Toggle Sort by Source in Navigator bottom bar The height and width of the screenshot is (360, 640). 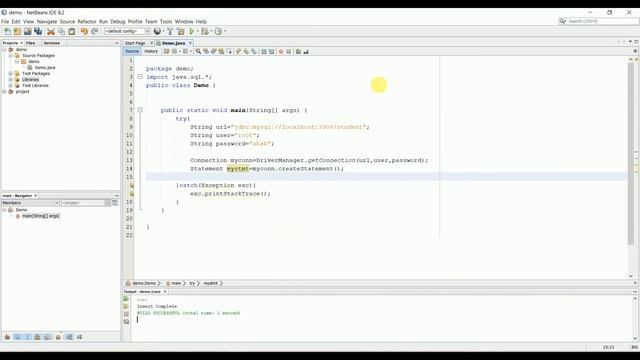tap(79, 337)
